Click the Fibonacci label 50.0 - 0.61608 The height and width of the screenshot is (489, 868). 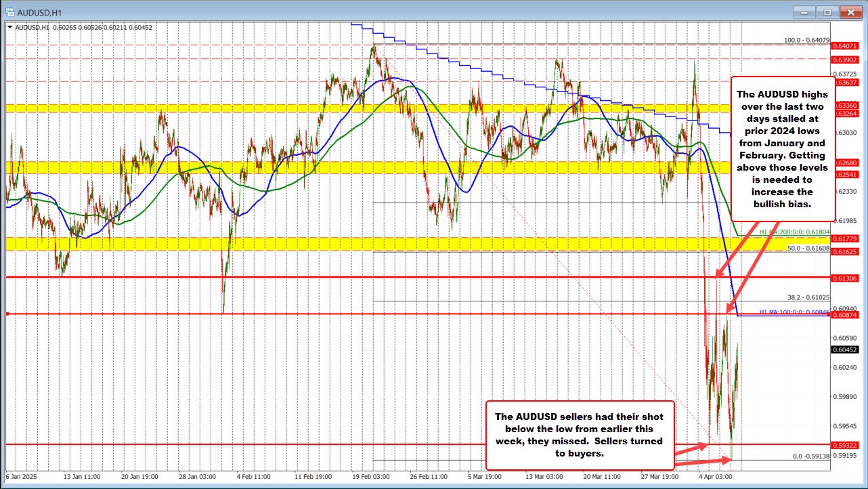click(808, 249)
